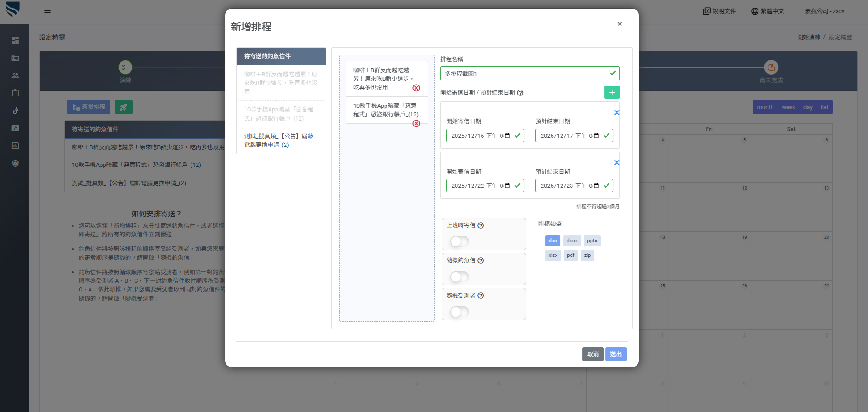Enable the 上班時寄信 toggle
This screenshot has width=868, height=412.
(x=459, y=241)
